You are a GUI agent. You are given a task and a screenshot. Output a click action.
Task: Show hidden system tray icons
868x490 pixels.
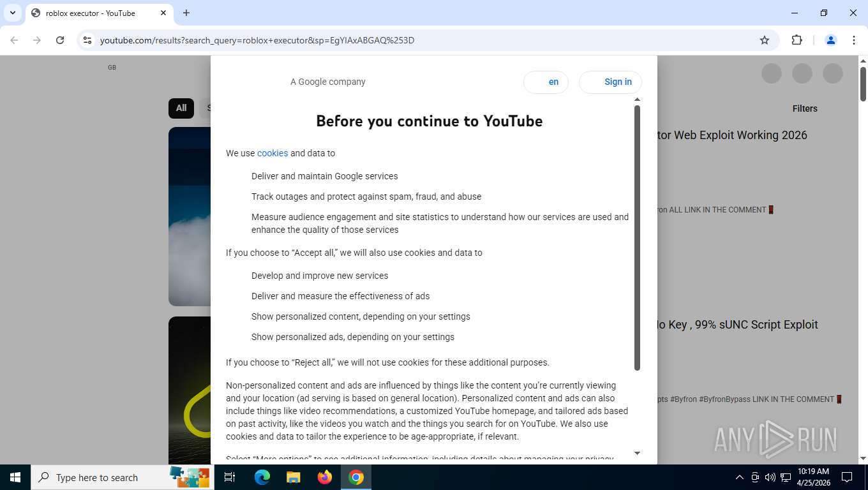click(740, 477)
